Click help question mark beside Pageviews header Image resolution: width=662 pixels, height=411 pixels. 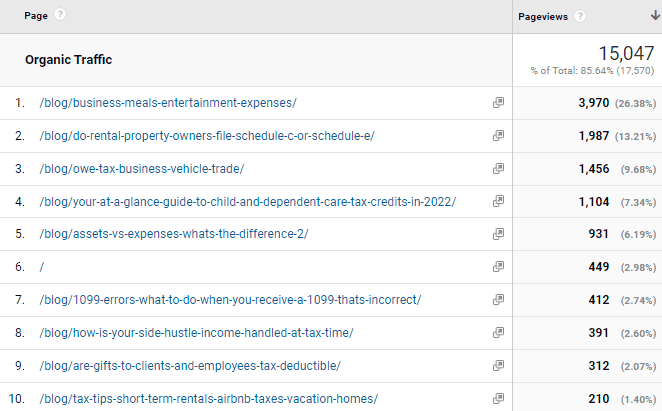581,17
